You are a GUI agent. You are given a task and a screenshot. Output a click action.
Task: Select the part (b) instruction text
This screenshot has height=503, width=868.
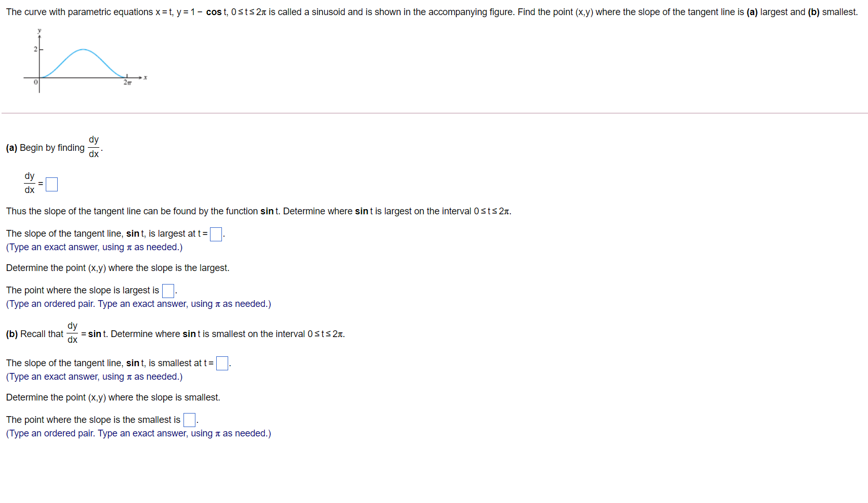click(156, 333)
